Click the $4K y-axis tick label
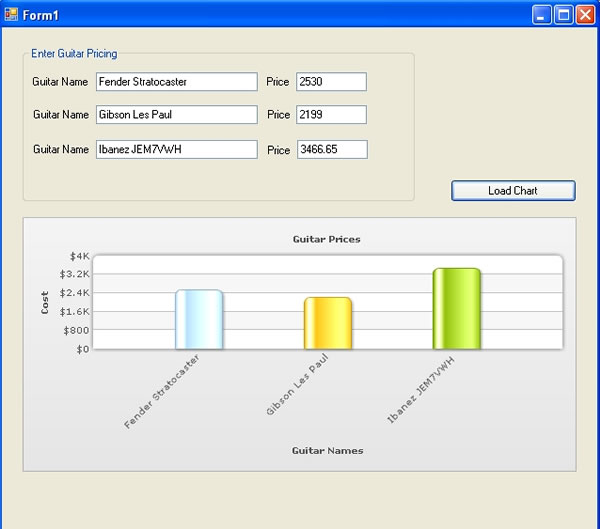Screen dimensions: 600x529 point(80,256)
